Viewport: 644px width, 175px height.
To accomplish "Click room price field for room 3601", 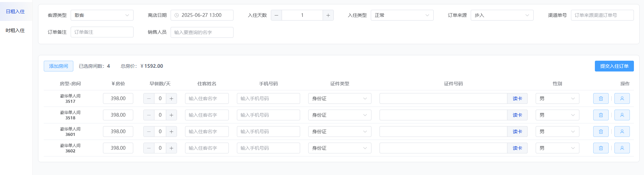I will (118, 132).
